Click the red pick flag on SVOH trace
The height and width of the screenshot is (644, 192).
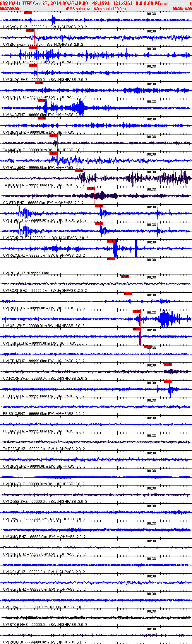pos(28,13)
